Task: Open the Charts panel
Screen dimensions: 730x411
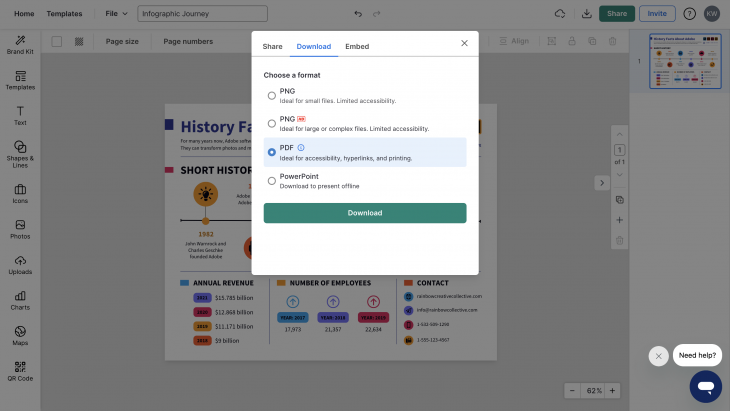Action: (x=20, y=300)
